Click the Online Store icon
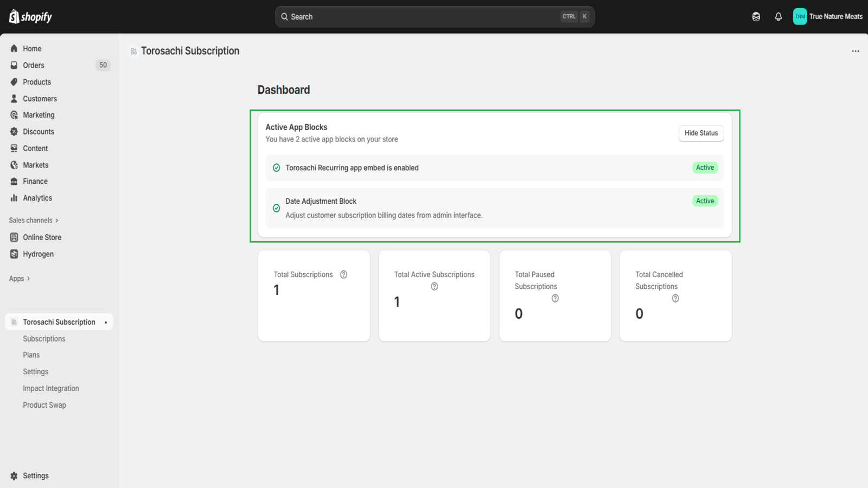 point(14,237)
